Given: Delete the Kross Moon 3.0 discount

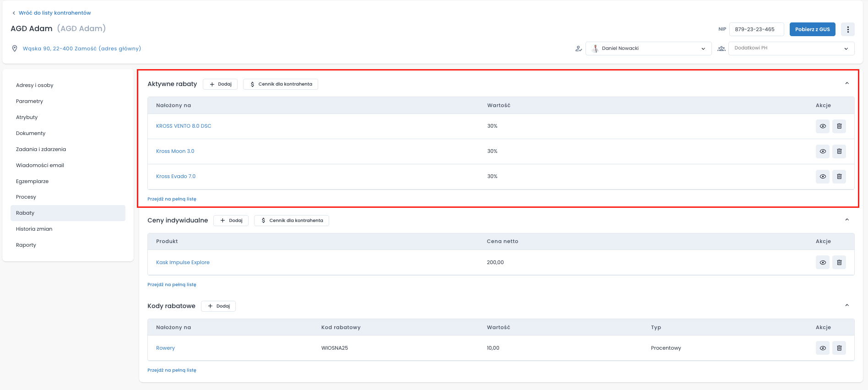Looking at the screenshot, I should (839, 152).
